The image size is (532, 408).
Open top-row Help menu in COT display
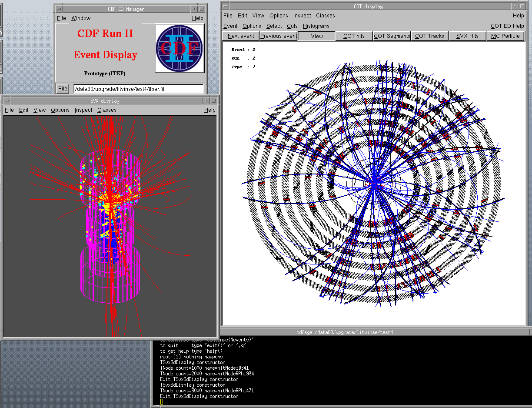click(518, 16)
